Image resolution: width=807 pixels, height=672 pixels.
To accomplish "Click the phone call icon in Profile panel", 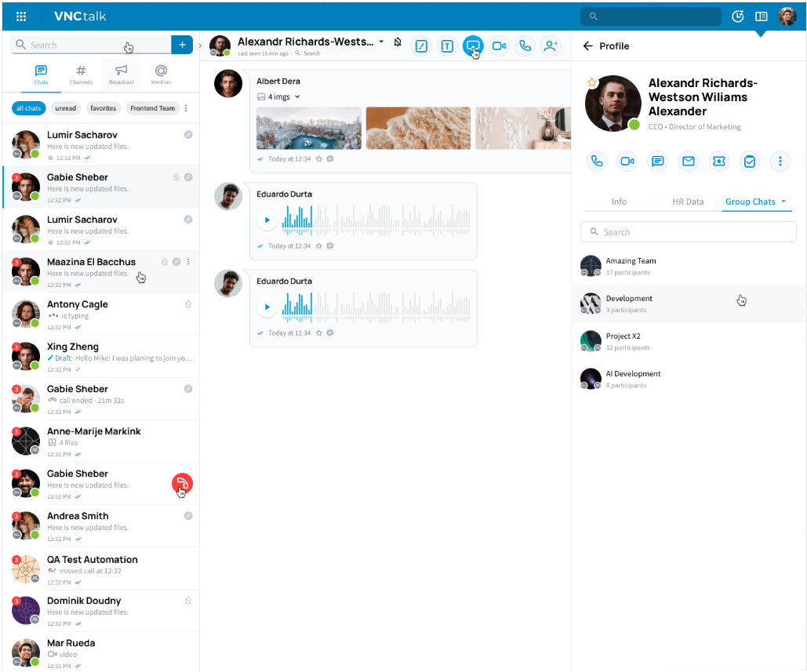I will tap(597, 161).
